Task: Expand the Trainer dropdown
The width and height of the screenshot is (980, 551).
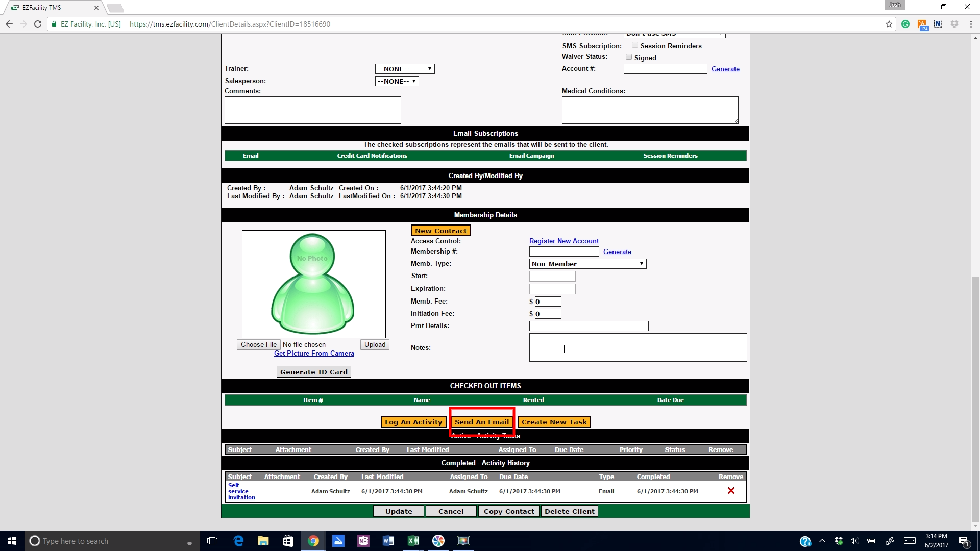Action: [405, 69]
